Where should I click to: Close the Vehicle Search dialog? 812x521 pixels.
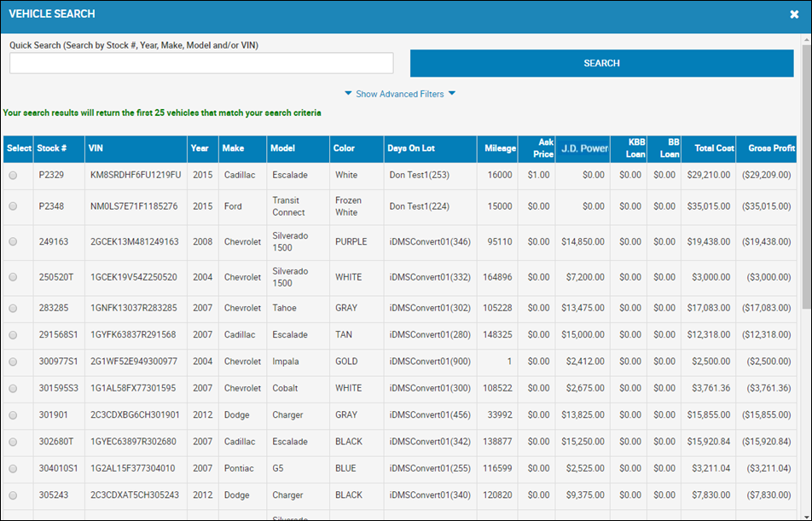[794, 14]
